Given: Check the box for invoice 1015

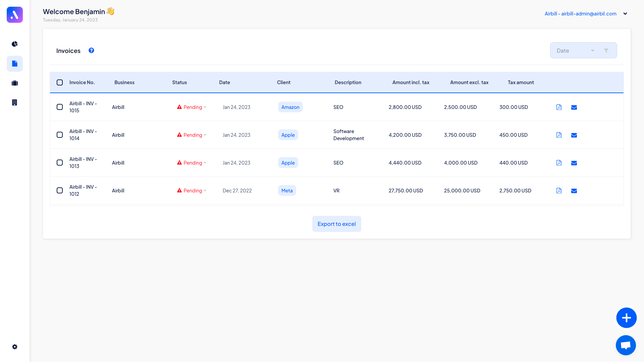Looking at the screenshot, I should [x=60, y=107].
